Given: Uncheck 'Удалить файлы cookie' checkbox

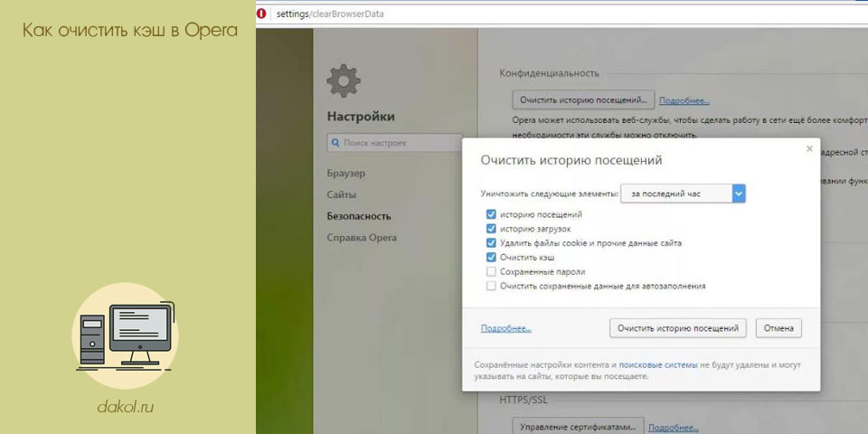Looking at the screenshot, I should tap(490, 243).
